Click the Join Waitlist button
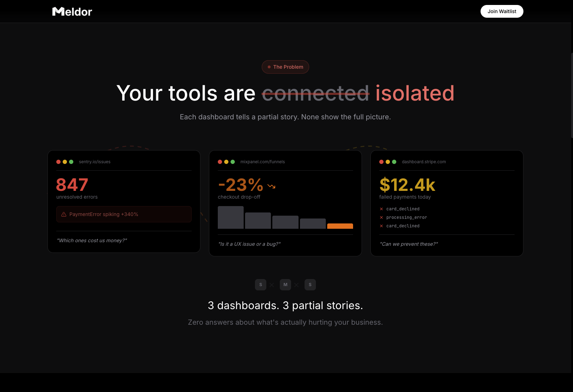 (x=502, y=11)
